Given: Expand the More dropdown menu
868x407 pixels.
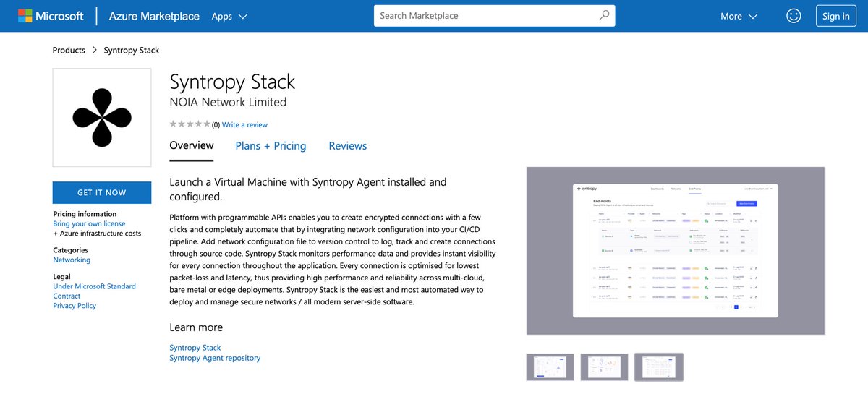Looking at the screenshot, I should 739,16.
